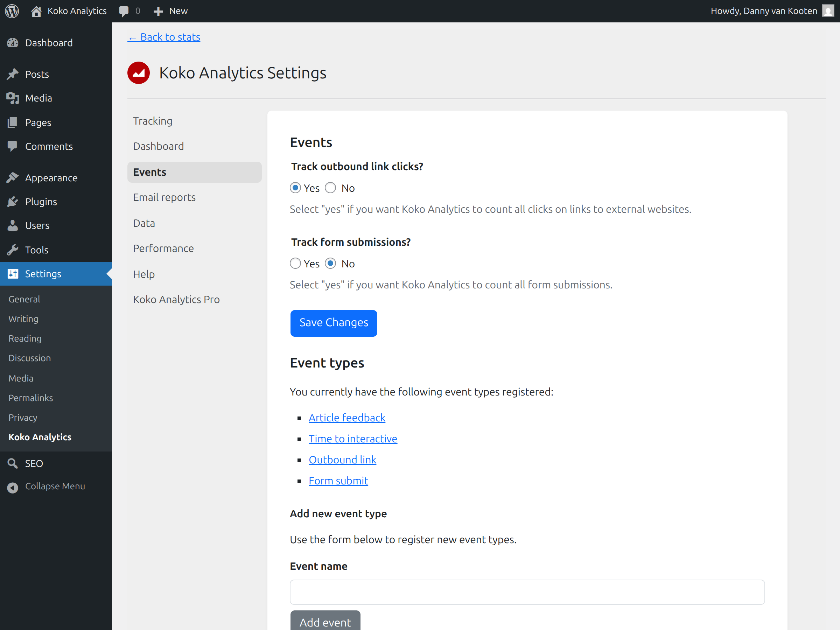Open the Article feedback event type

coord(347,417)
